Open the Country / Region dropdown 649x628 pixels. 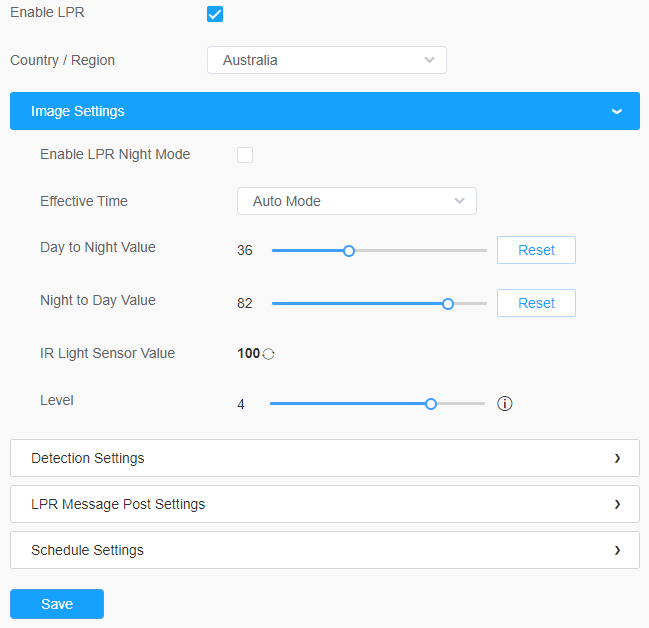click(x=326, y=60)
